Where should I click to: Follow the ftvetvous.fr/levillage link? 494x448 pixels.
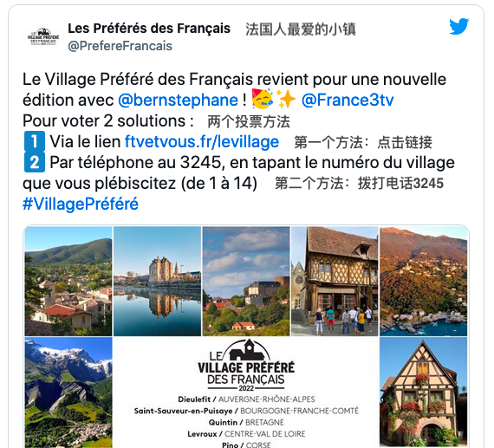pos(202,141)
